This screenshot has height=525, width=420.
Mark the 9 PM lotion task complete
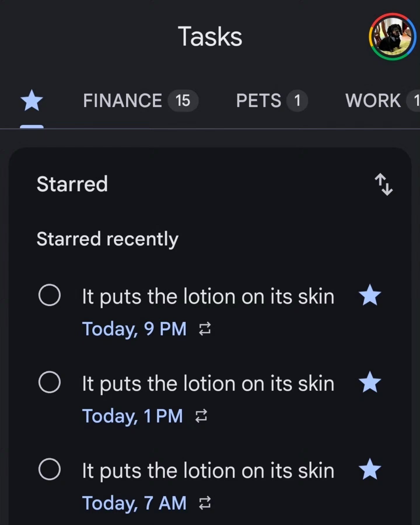(50, 295)
